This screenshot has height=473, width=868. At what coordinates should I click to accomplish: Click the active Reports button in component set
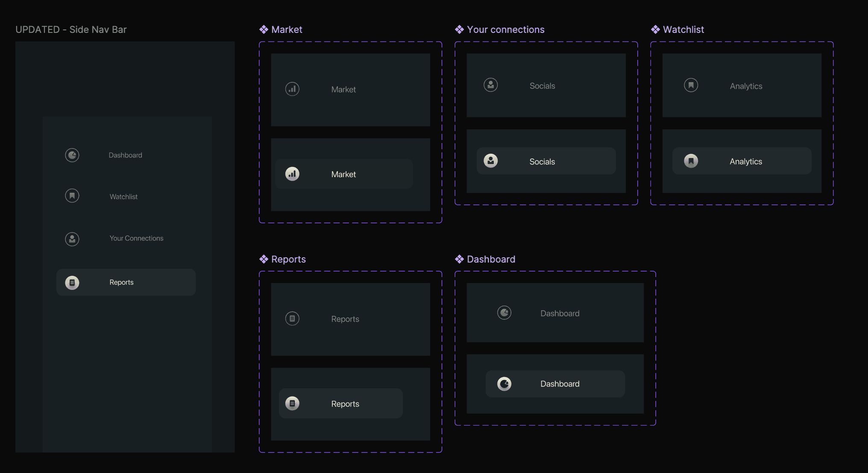tap(340, 403)
